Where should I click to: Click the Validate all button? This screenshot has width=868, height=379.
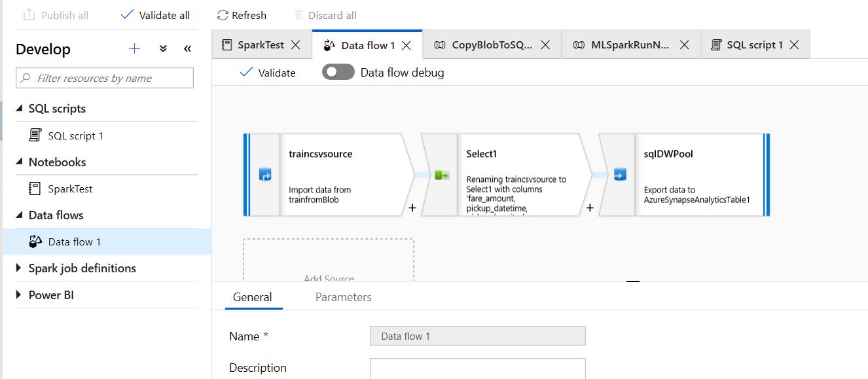156,15
